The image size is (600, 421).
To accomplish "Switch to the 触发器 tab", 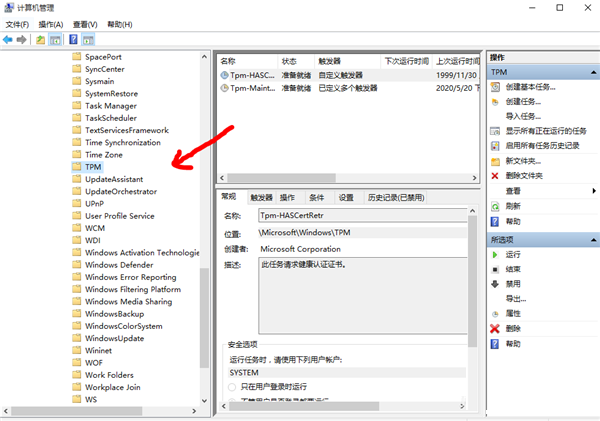I will 261,197.
